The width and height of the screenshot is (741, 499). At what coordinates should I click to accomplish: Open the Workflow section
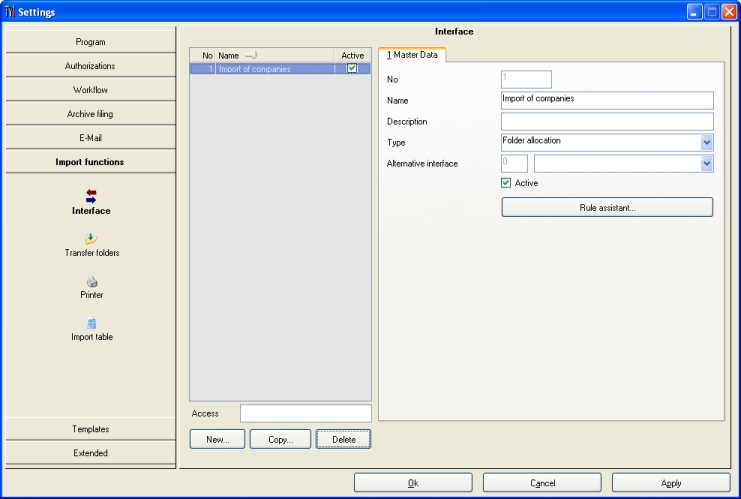90,90
